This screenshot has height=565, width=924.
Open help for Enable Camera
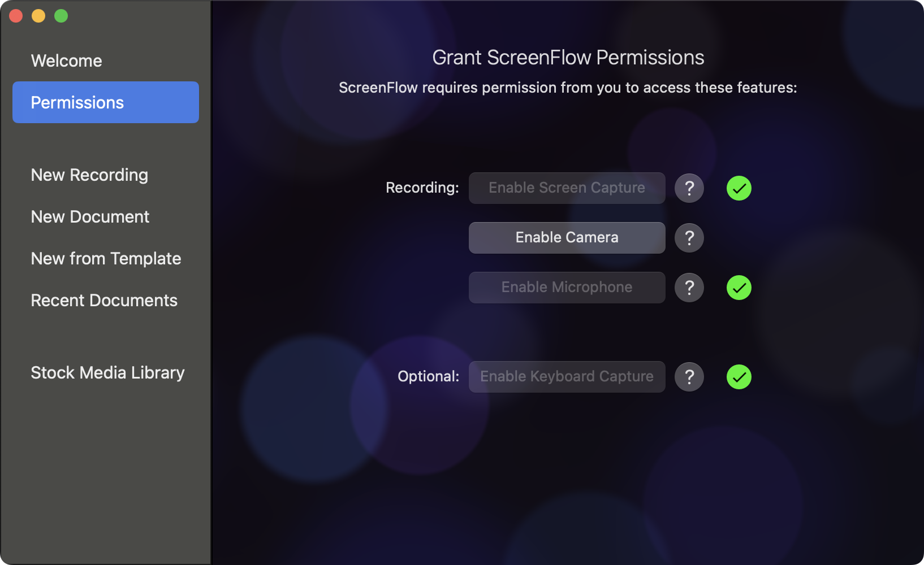click(689, 238)
